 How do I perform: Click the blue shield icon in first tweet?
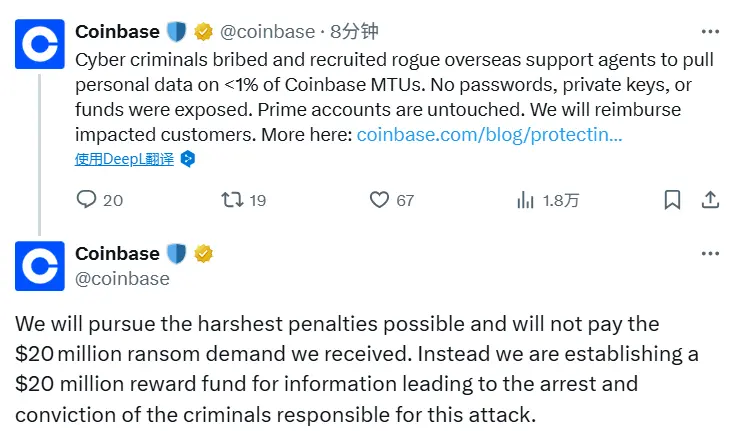[x=176, y=31]
